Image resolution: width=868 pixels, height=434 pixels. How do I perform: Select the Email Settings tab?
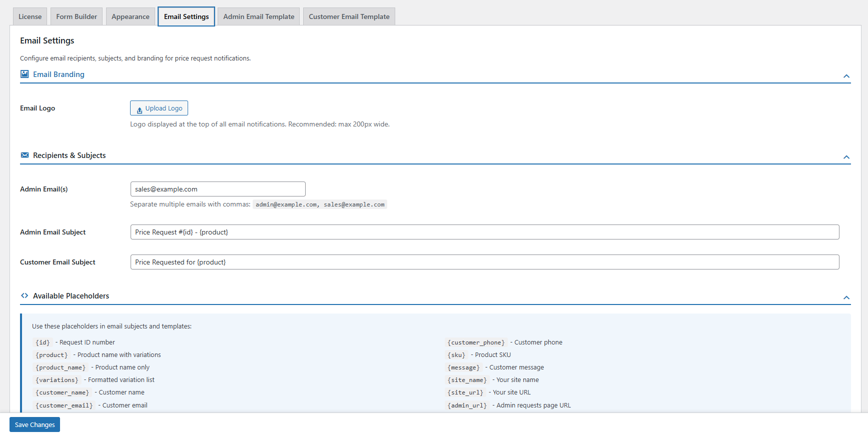point(186,16)
